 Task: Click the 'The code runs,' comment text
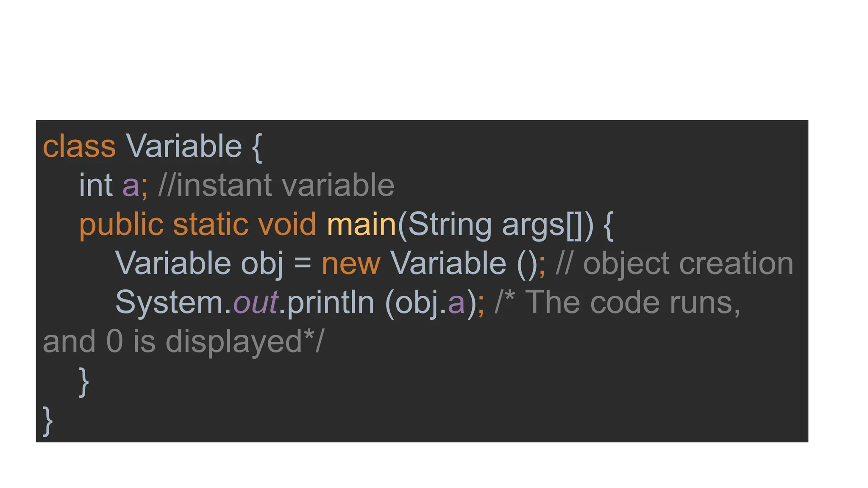(x=632, y=302)
